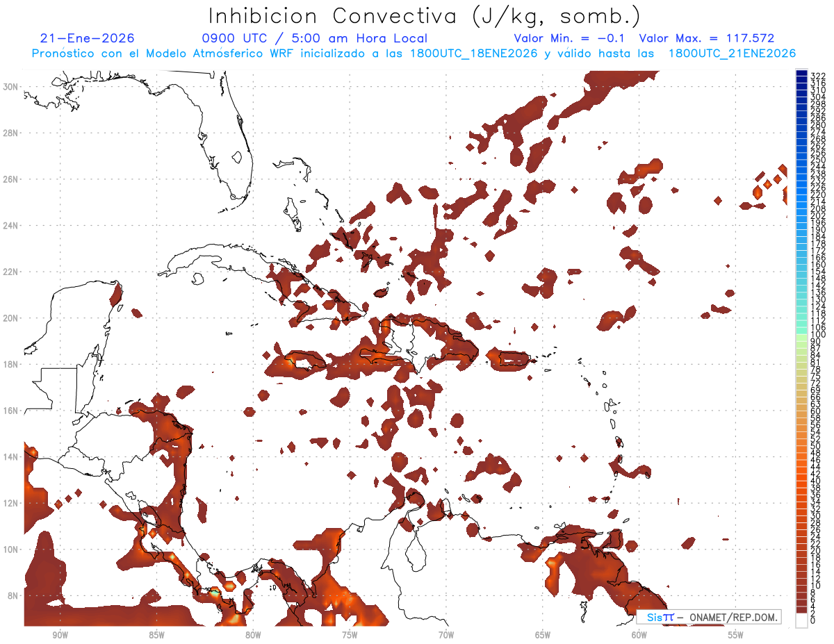Click the 12N latitude label

point(11,503)
